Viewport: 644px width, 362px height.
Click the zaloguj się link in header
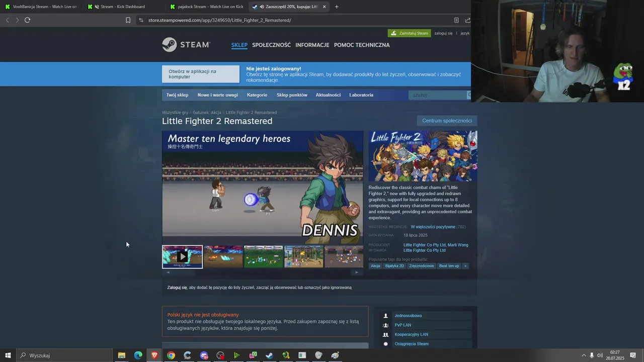pos(443,33)
